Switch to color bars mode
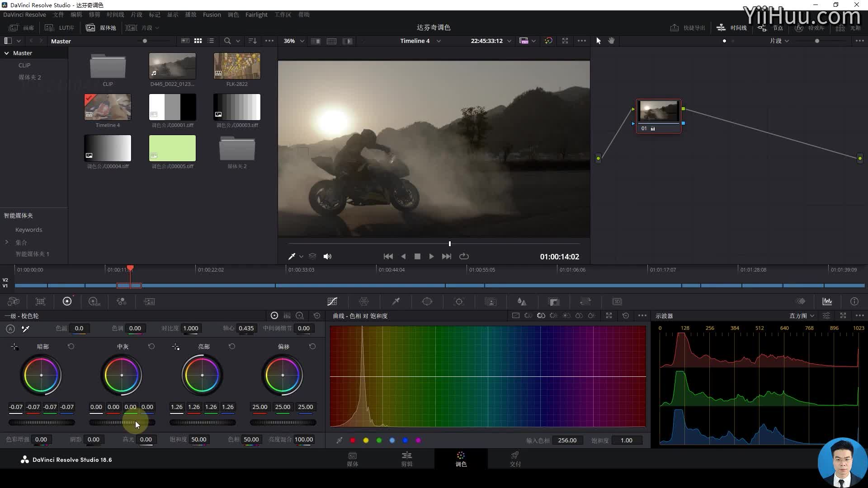Viewport: 868px width, 488px height. tap(287, 315)
